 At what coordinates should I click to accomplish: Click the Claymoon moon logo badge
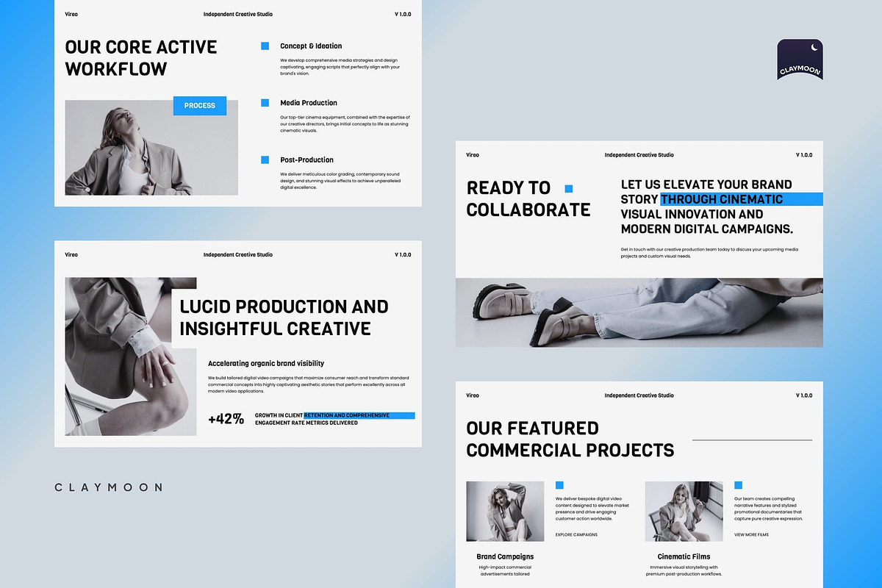click(x=800, y=60)
